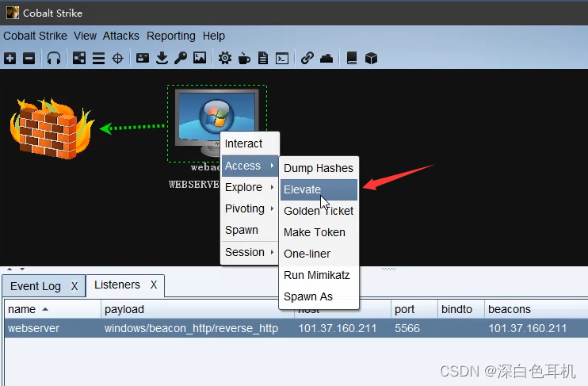
Task: Open Screenshots picture icon in toolbar
Action: pos(200,58)
